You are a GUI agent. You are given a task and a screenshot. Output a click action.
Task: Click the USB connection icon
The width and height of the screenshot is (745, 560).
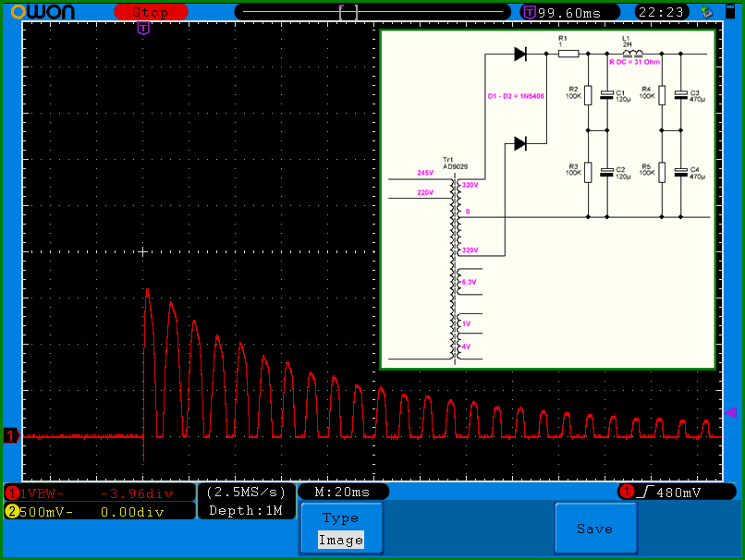(707, 12)
